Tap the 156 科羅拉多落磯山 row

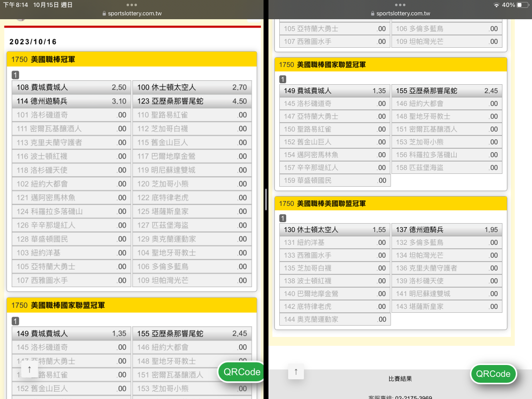coord(447,155)
